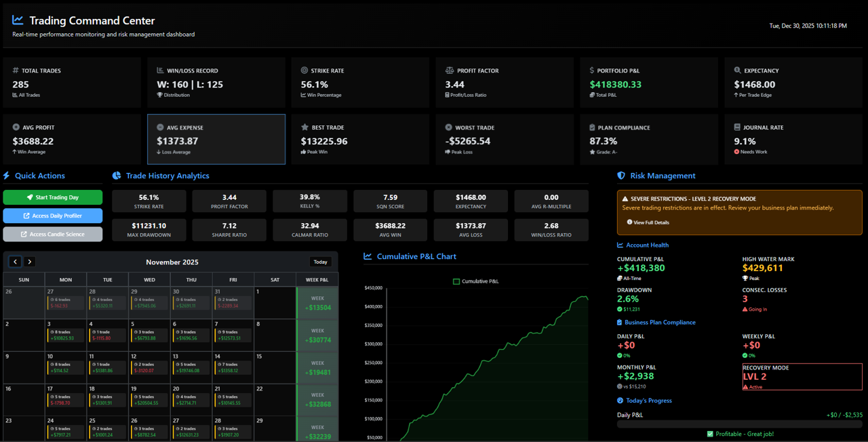Start Trading Day via green button
Viewport: 868px width, 442px height.
53,197
